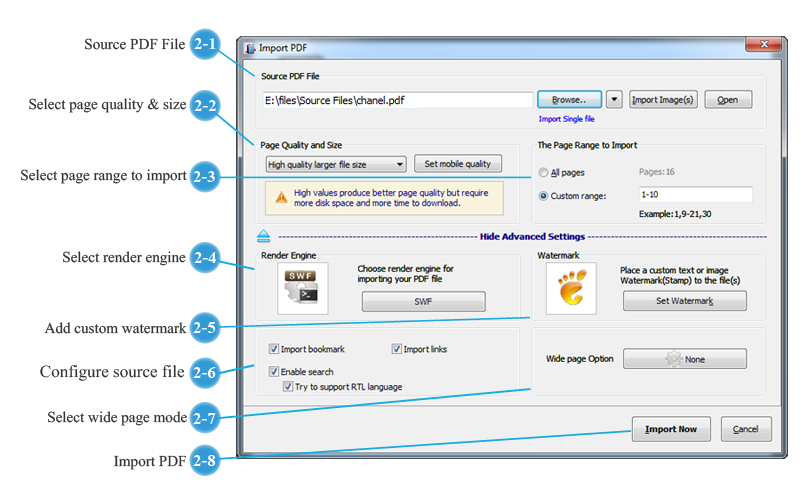Click the Set Watermark button
This screenshot has width=800, height=489.
pos(684,301)
